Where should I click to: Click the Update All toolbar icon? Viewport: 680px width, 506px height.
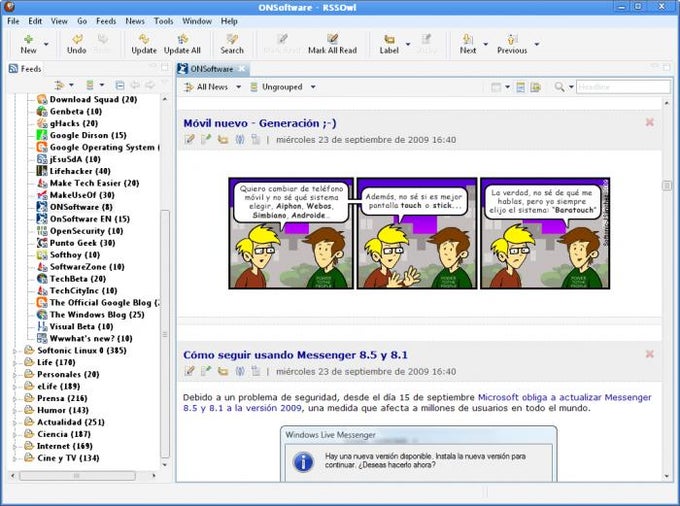click(x=182, y=39)
